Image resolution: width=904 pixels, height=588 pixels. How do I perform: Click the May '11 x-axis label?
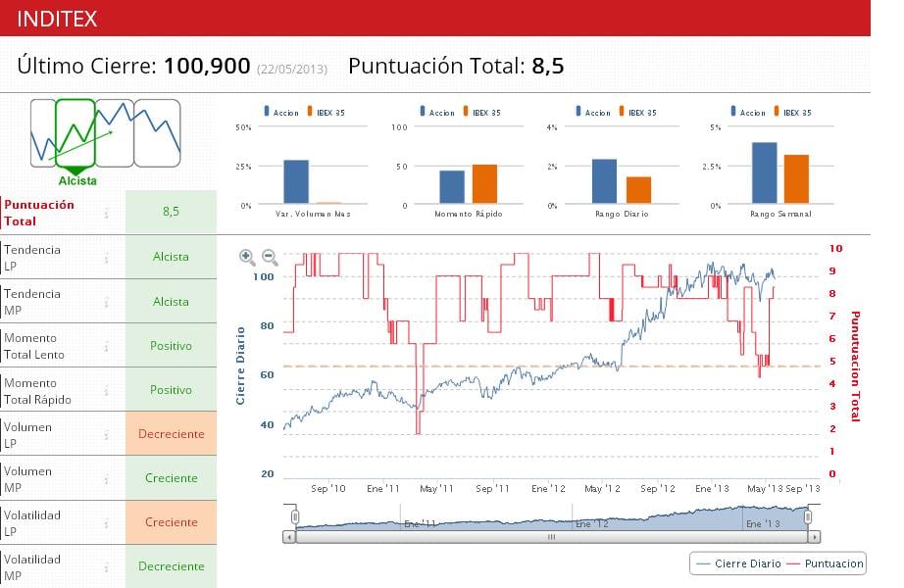coord(436,488)
